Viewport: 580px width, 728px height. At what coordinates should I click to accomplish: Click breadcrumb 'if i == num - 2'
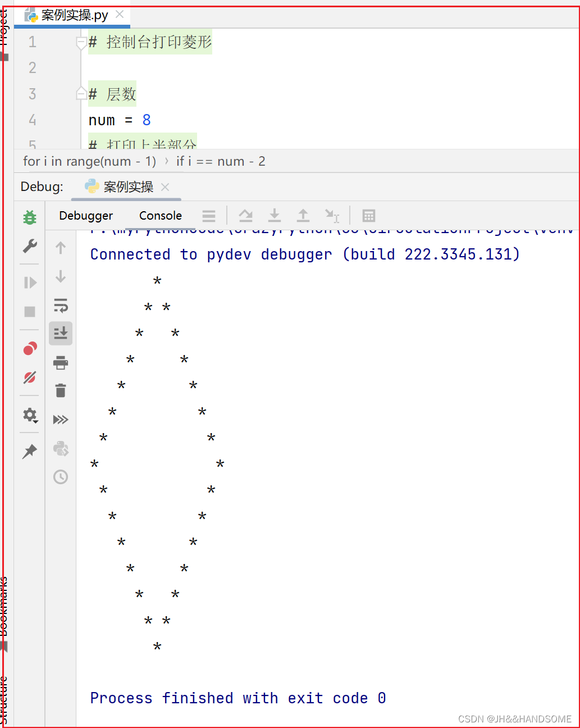[x=221, y=161]
